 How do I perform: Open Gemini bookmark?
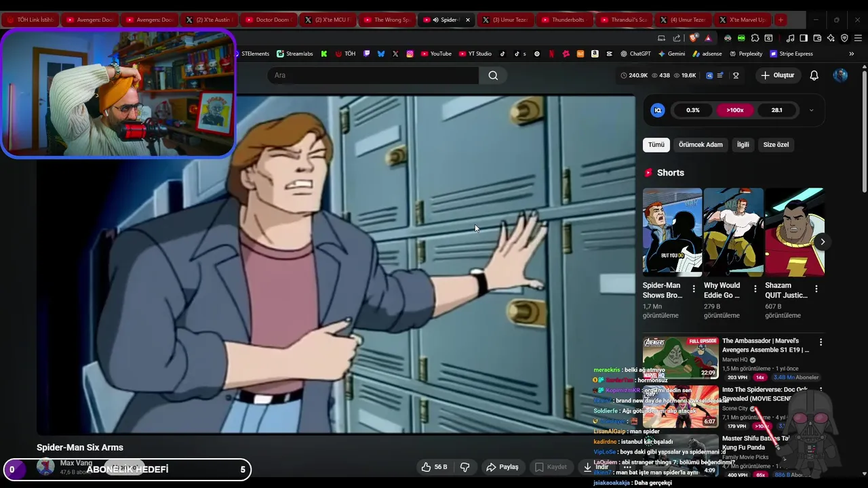click(671, 54)
